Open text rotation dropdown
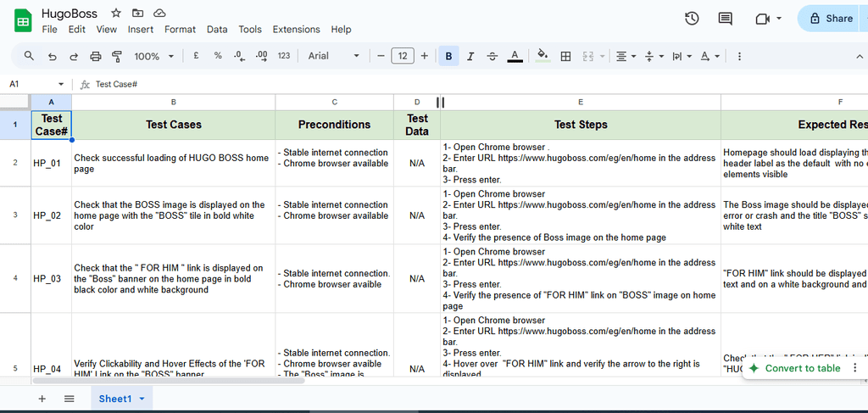The height and width of the screenshot is (413, 868). click(709, 56)
